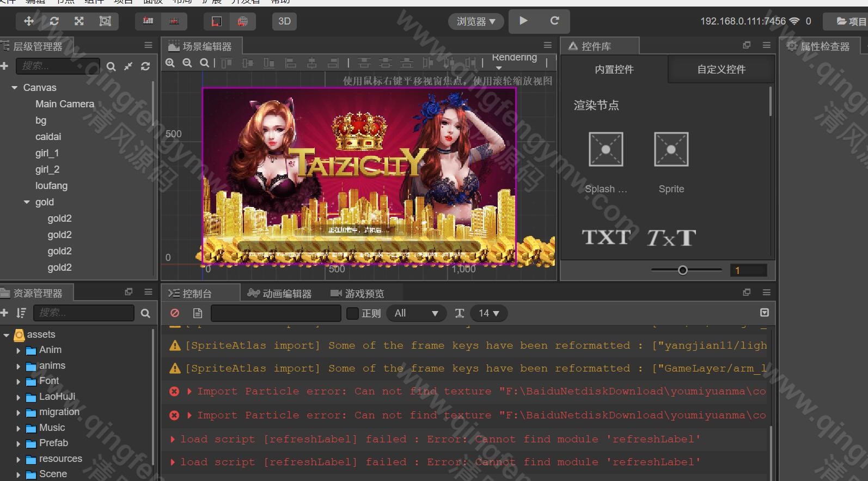Select the TxT RichText widget

[671, 238]
